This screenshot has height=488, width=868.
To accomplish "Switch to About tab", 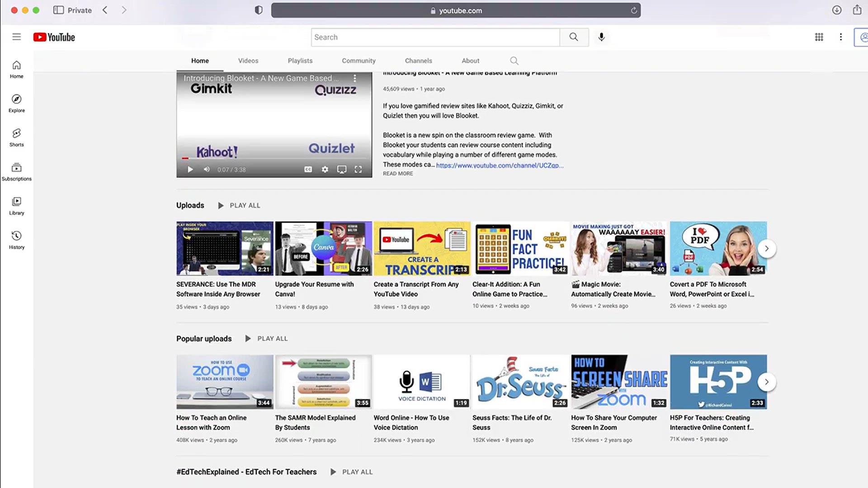I will click(x=471, y=61).
